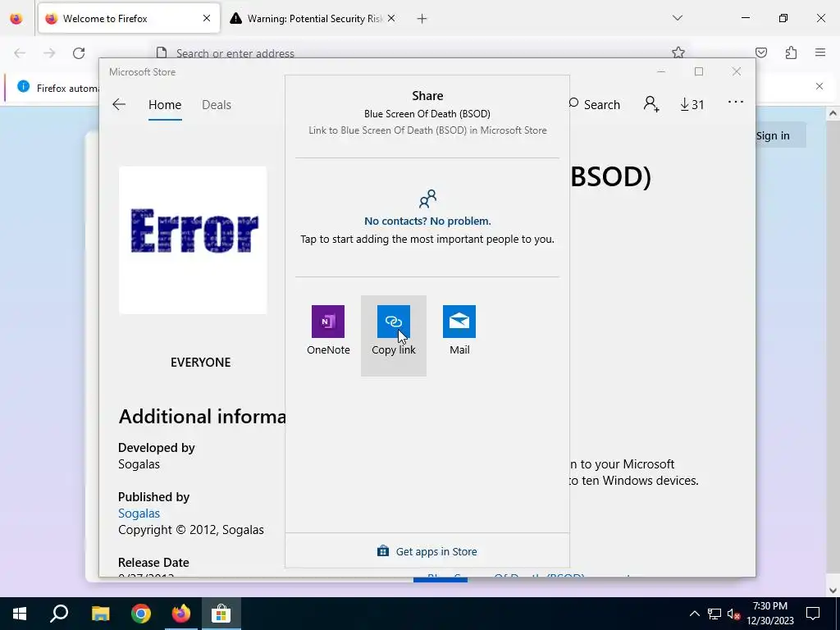840x630 pixels.
Task: Open File Explorer from the taskbar
Action: pyautogui.click(x=100, y=614)
